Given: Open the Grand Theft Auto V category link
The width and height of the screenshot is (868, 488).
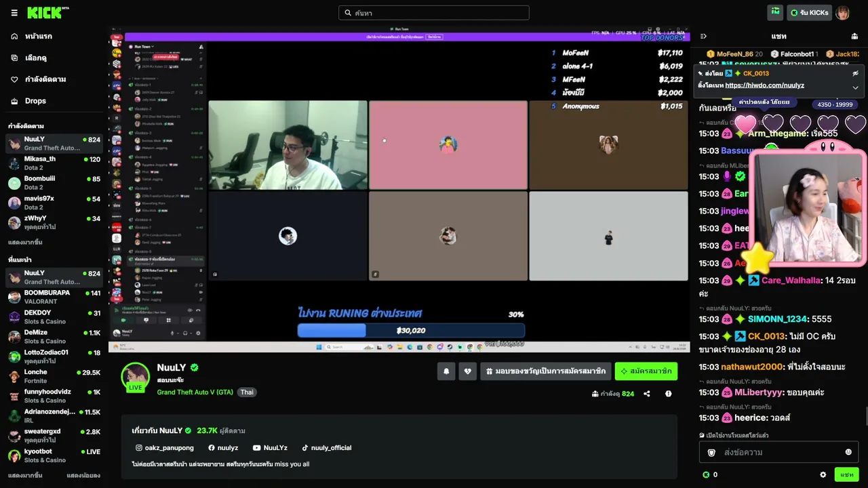Looking at the screenshot, I should [x=195, y=392].
